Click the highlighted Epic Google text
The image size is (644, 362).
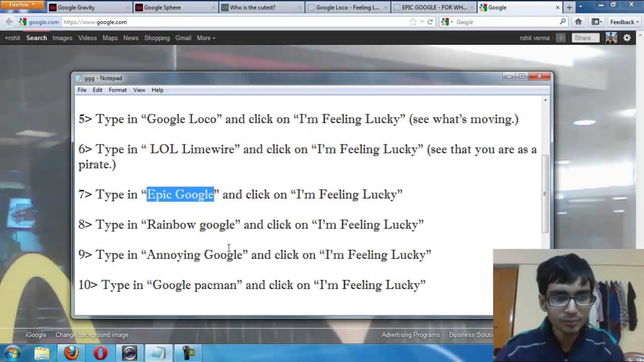(x=180, y=194)
